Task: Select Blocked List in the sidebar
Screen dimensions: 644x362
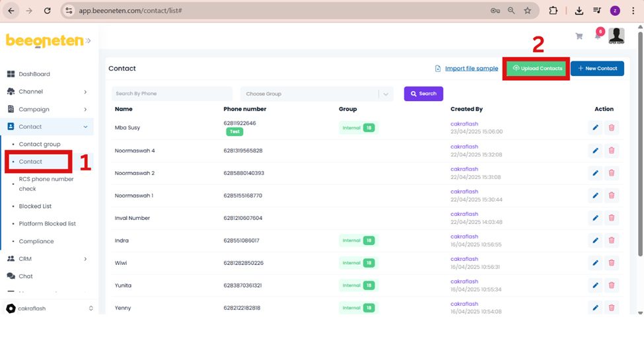Action: pos(35,206)
